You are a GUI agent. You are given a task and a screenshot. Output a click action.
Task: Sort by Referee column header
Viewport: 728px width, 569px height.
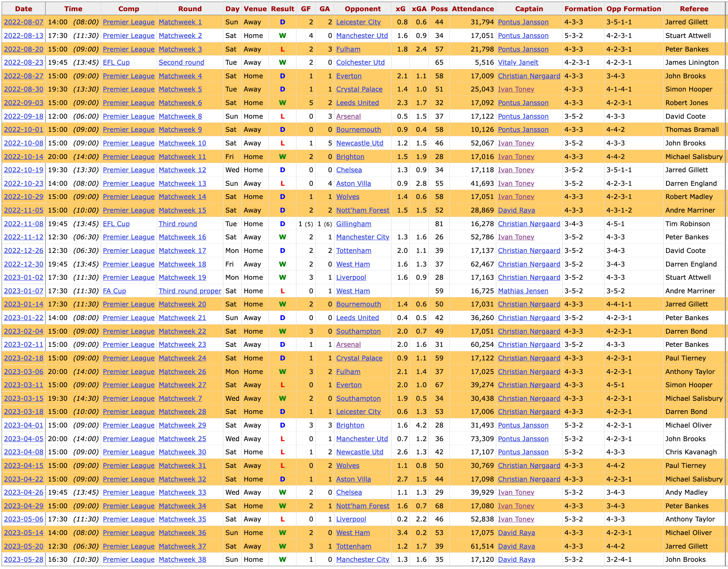[x=694, y=8]
